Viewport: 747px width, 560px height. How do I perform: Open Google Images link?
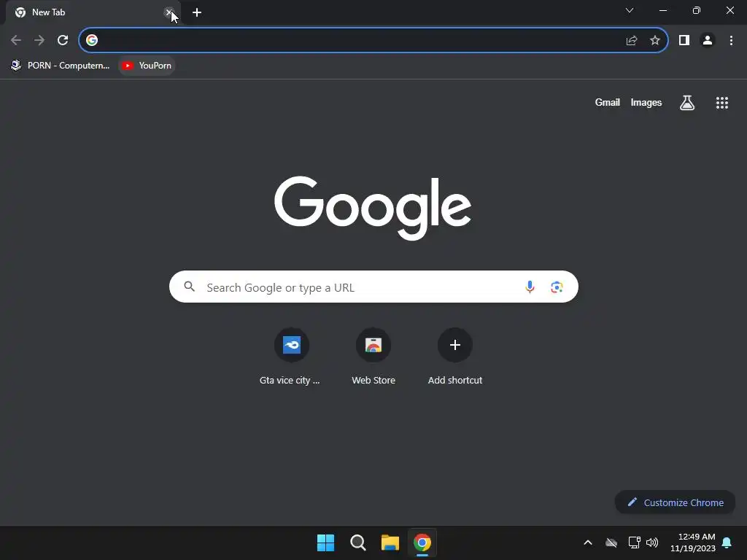tap(646, 102)
